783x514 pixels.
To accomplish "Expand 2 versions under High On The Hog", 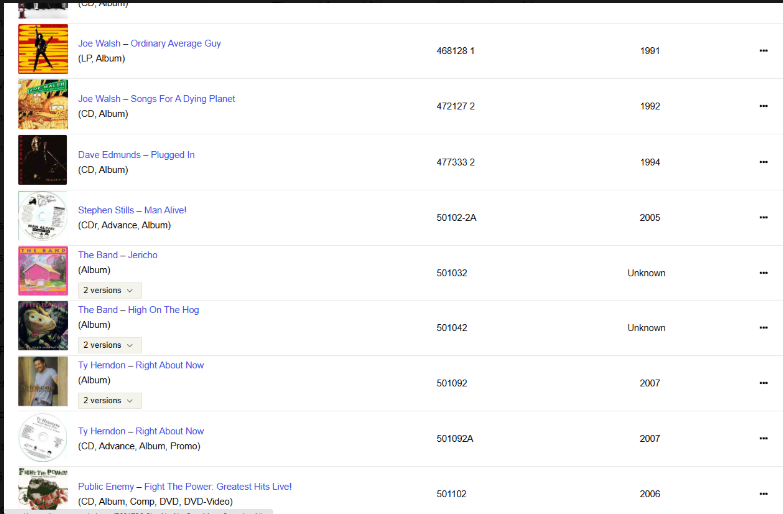I will click(x=109, y=345).
